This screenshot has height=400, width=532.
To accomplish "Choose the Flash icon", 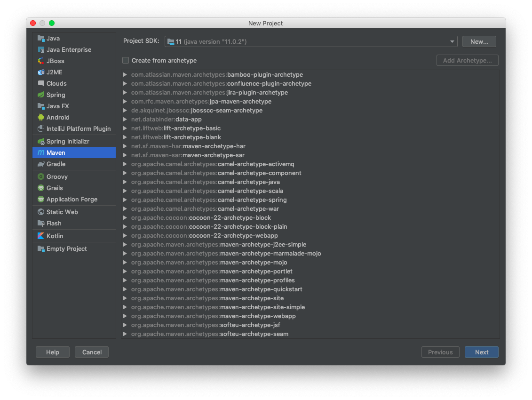I will 41,224.
